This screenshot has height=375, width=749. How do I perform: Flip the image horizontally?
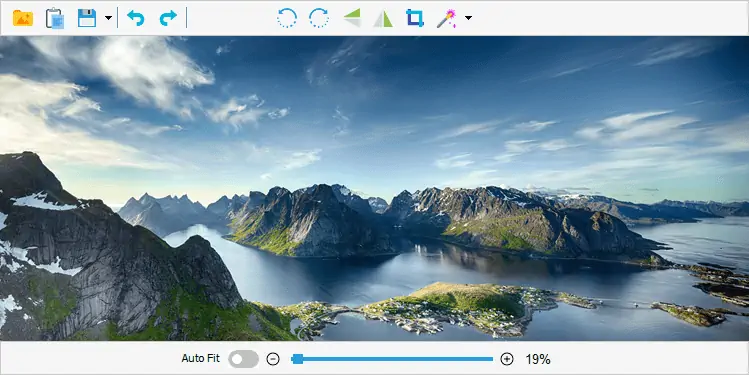[383, 19]
